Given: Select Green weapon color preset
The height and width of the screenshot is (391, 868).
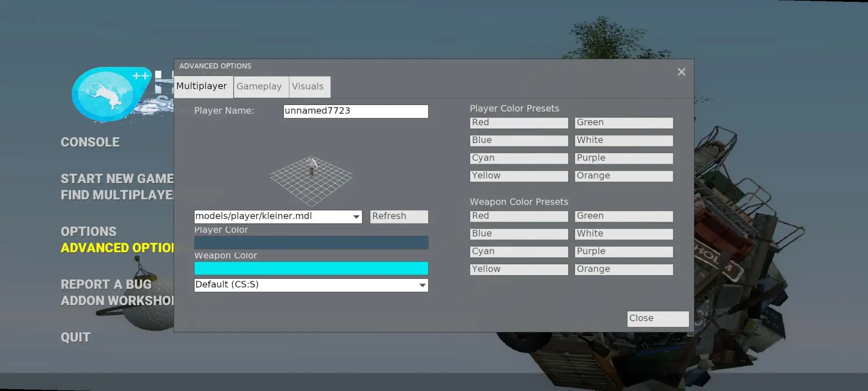Looking at the screenshot, I should click(624, 216).
